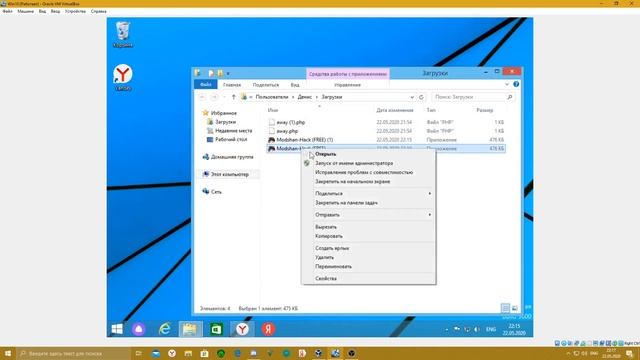Choose Удалить in the context menu
The image size is (640, 360).
click(324, 258)
